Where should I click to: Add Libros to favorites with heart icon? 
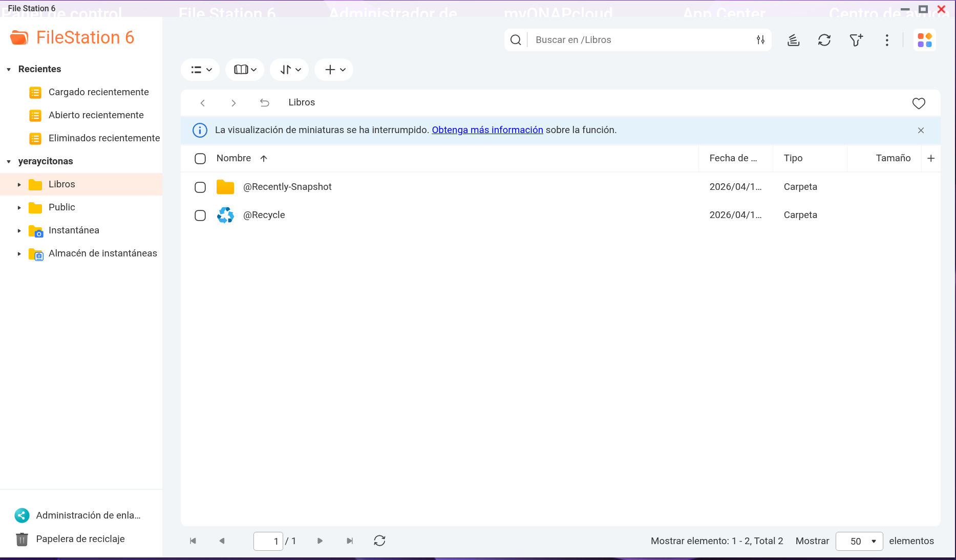coord(919,103)
